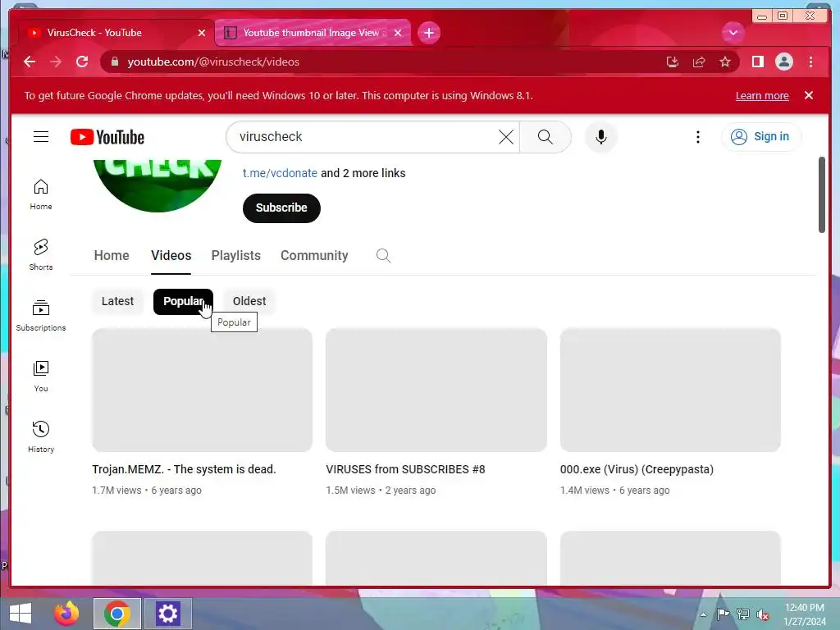This screenshot has height=630, width=840.
Task: Open the Chrome profile avatar
Action: click(783, 62)
